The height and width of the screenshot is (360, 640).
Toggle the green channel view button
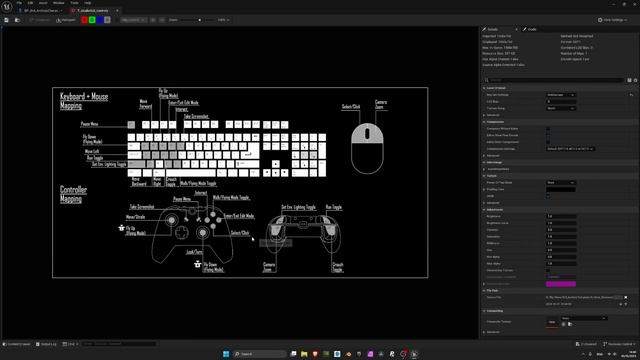(92, 20)
